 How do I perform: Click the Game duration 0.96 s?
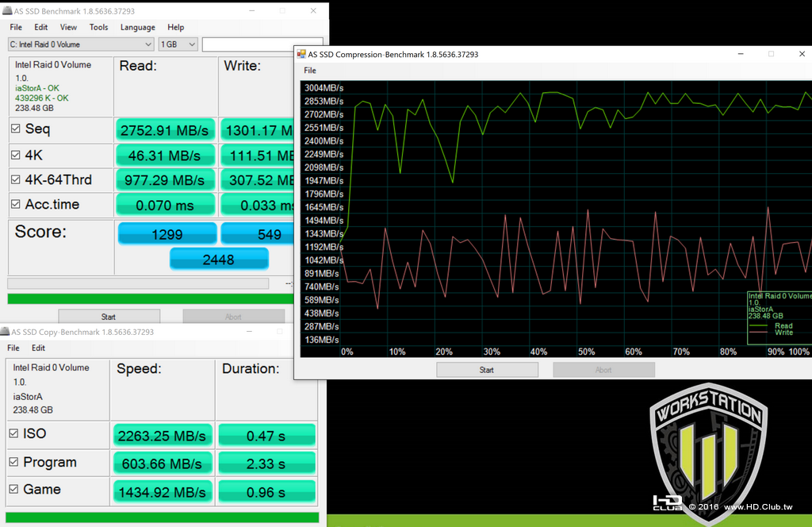tap(266, 492)
